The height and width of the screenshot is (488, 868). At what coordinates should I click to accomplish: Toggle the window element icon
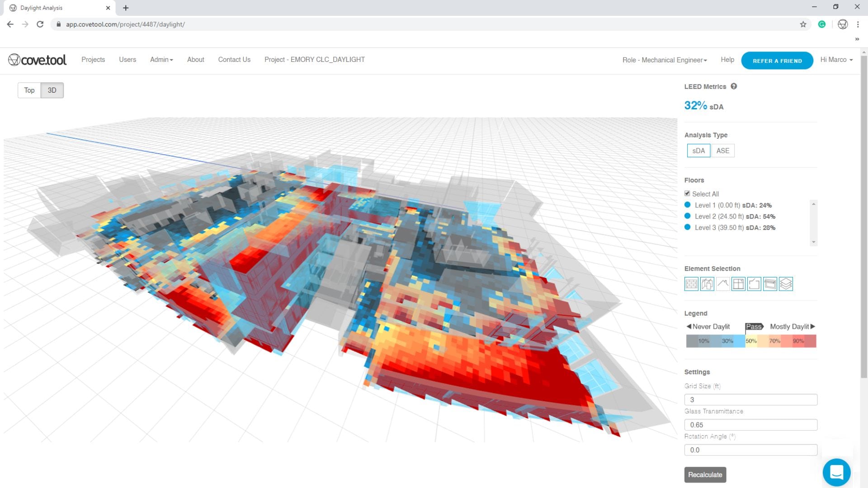[x=738, y=284]
